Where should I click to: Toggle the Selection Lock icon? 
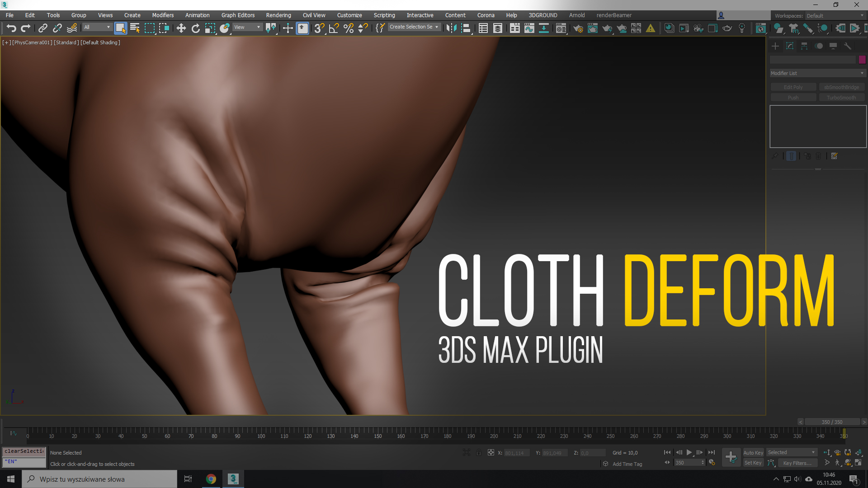coord(478,452)
